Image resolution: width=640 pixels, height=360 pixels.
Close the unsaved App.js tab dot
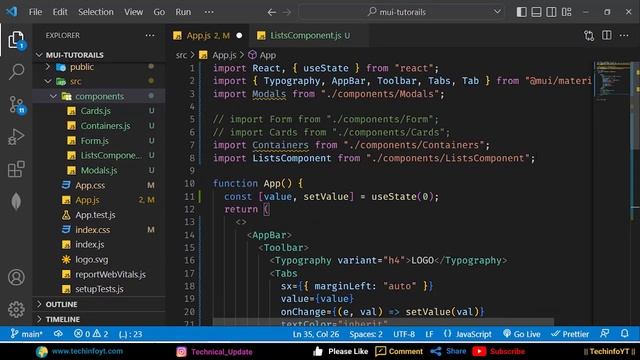(239, 36)
